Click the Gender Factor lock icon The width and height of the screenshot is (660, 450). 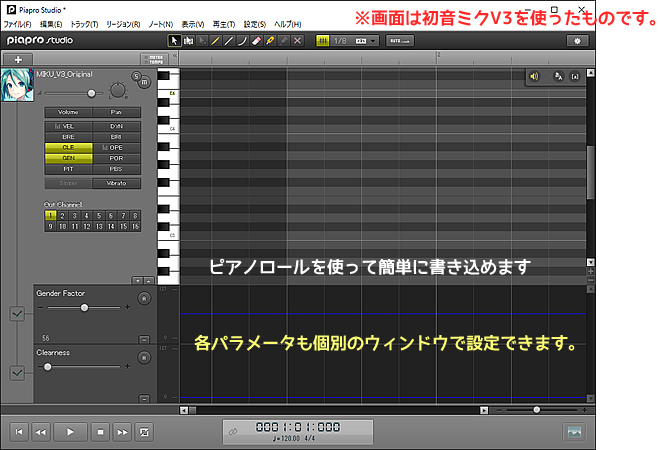144,298
